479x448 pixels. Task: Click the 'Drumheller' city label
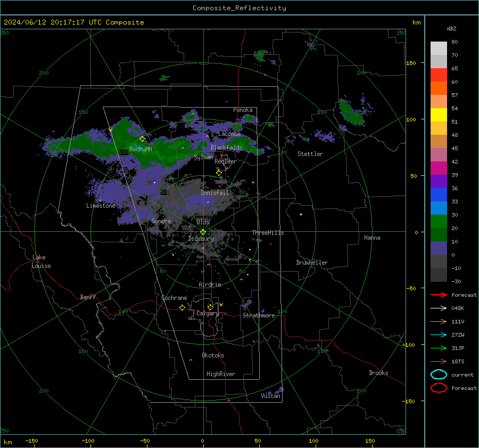click(312, 263)
